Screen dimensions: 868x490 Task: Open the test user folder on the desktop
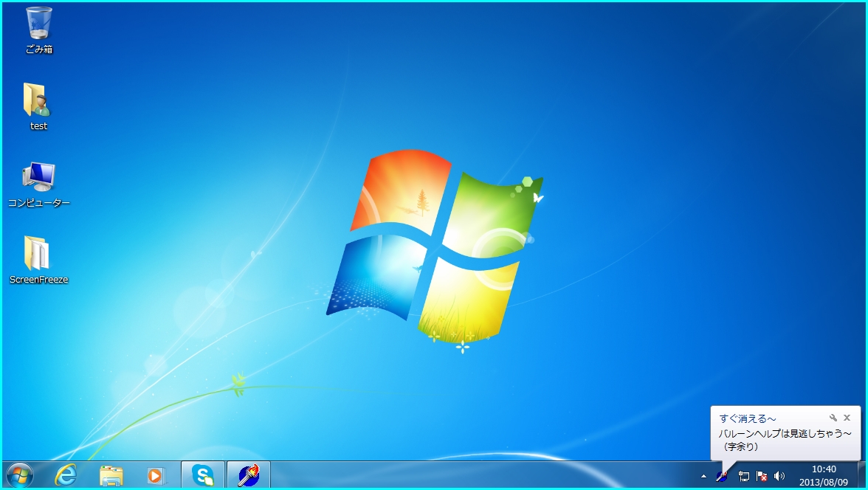[x=37, y=103]
